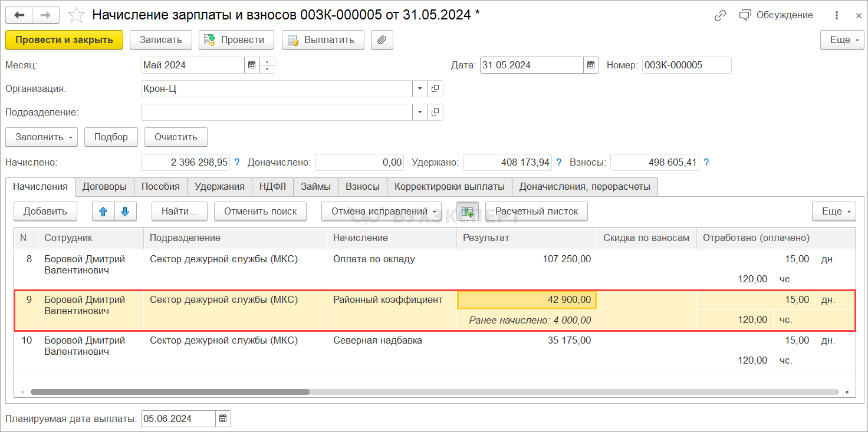This screenshot has width=868, height=432.
Task: Open calendar for planned payment date
Action: click(x=223, y=419)
